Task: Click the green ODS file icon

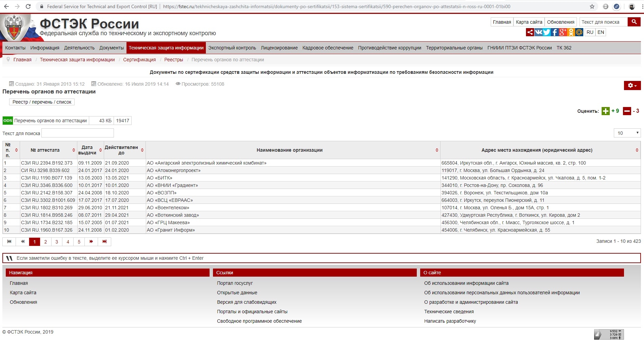Action: (7, 121)
